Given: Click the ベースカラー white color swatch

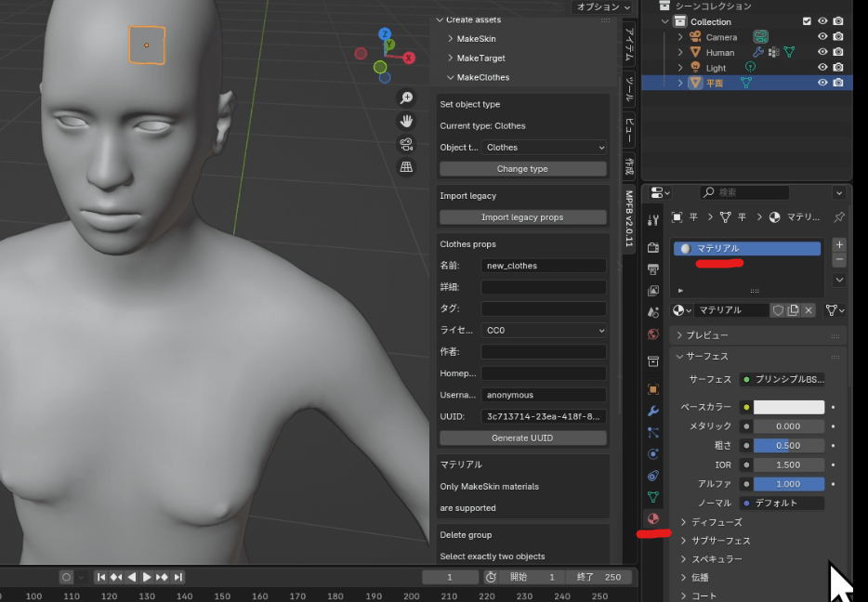Looking at the screenshot, I should 788,407.
